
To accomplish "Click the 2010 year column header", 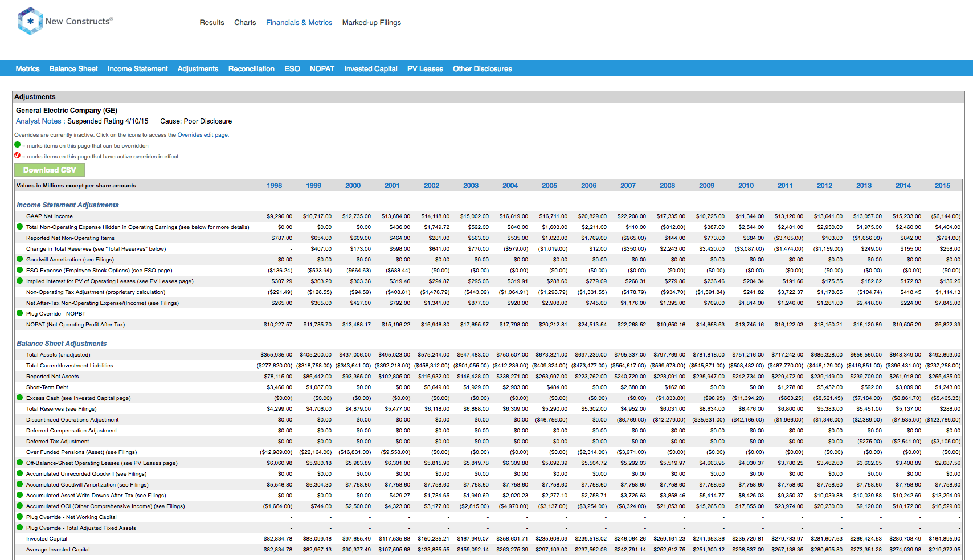I will 746,186.
